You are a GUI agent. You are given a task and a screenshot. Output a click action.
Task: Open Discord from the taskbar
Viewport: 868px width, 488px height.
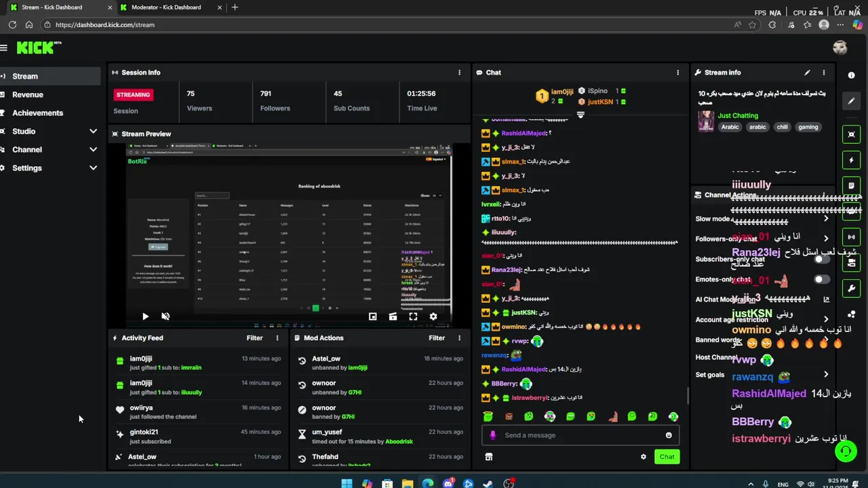(448, 484)
